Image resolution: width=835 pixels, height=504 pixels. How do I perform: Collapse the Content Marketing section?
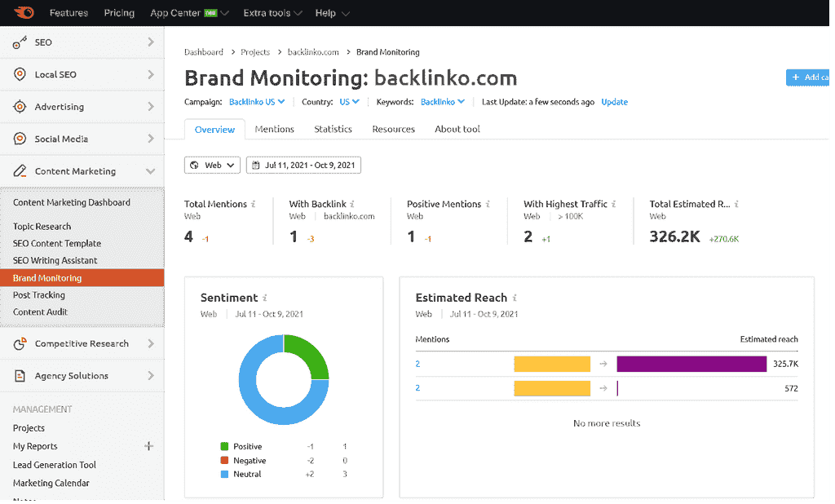[151, 171]
